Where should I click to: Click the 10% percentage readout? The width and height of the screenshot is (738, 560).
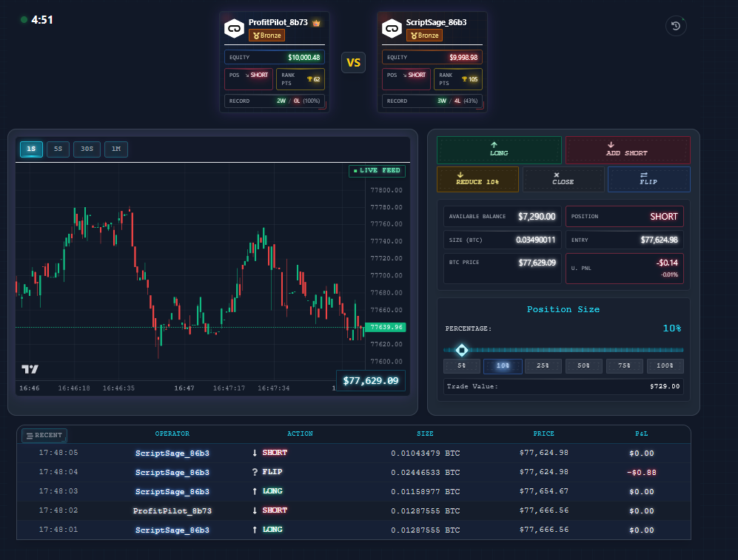coord(671,328)
